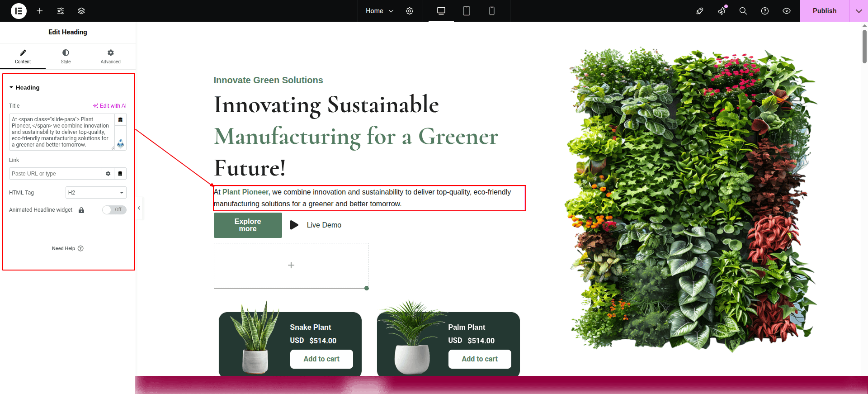This screenshot has width=868, height=394.
Task: Click the Title textarea
Action: tap(62, 132)
